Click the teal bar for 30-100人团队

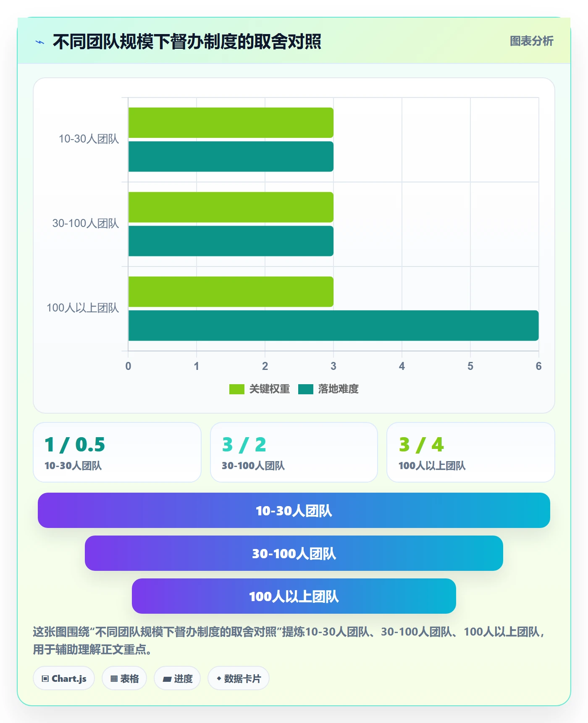[231, 241]
